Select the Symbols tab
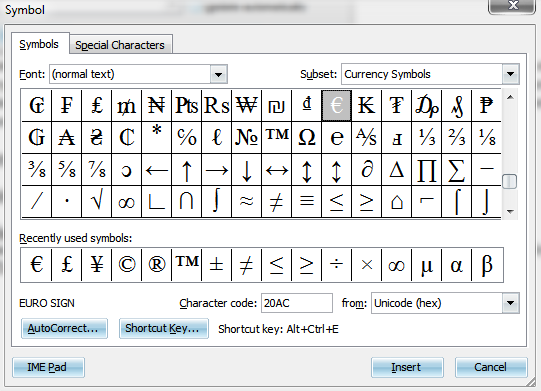 click(x=39, y=44)
